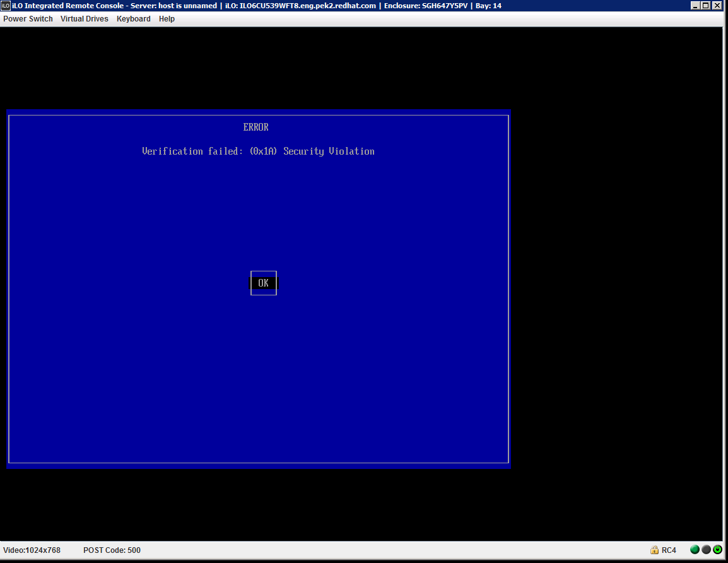
Task: Click the Verification failed Security Violation message
Action: [258, 151]
